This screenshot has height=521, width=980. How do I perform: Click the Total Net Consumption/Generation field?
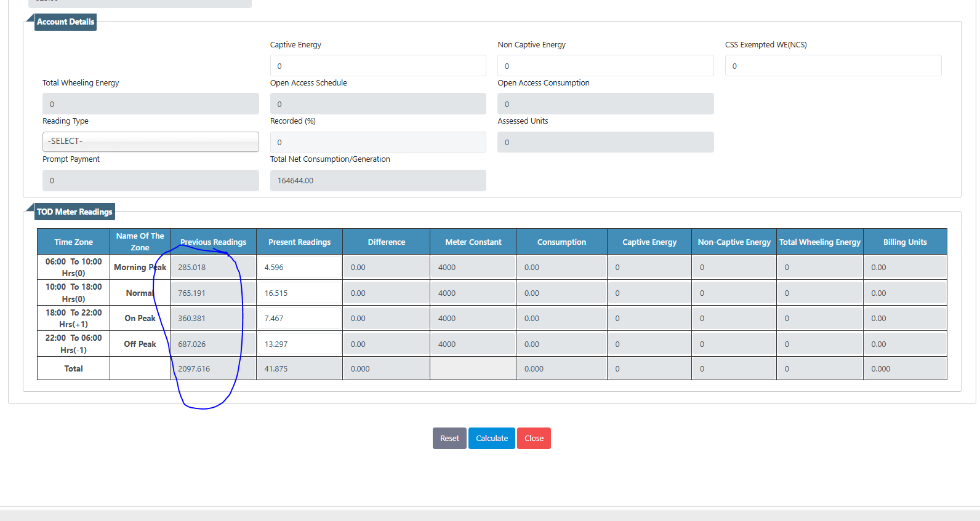[377, 181]
